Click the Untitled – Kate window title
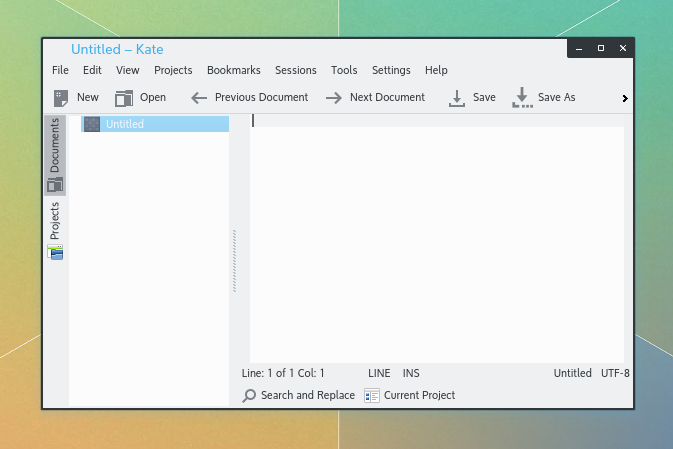This screenshot has height=449, width=673. point(117,49)
